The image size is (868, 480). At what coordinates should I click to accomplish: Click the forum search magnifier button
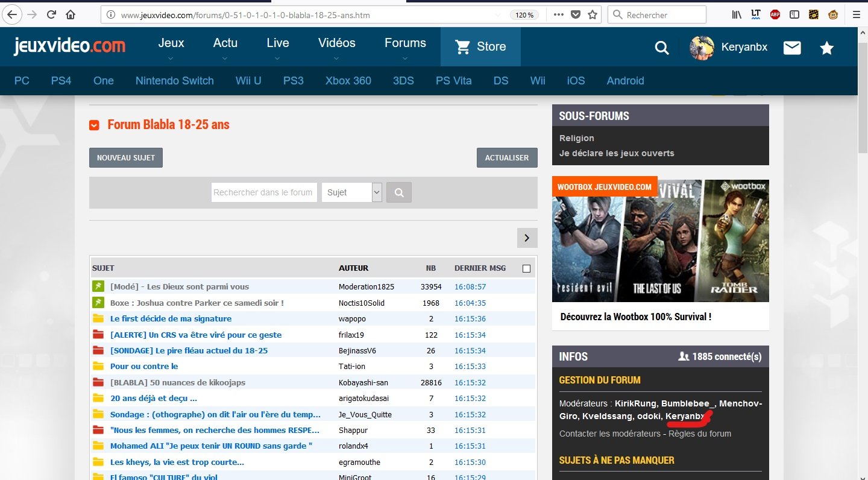click(x=399, y=192)
